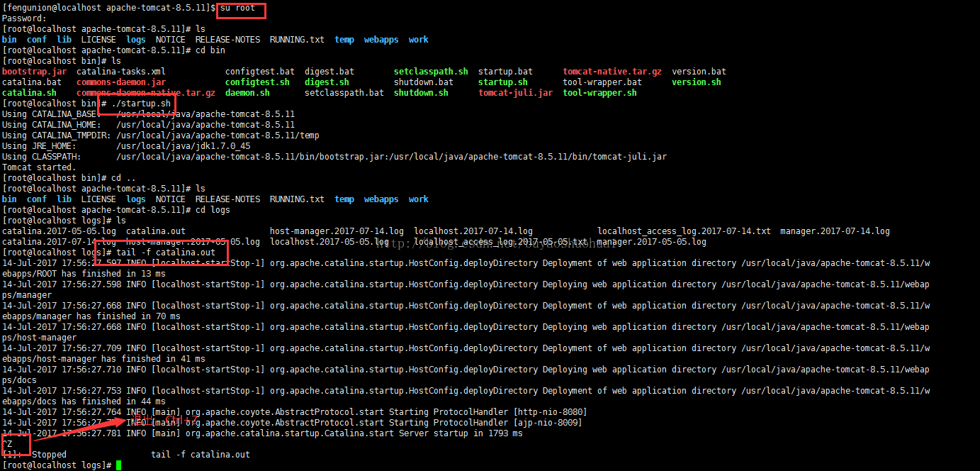Click the 'su root' command text
980x471 pixels.
(x=237, y=8)
